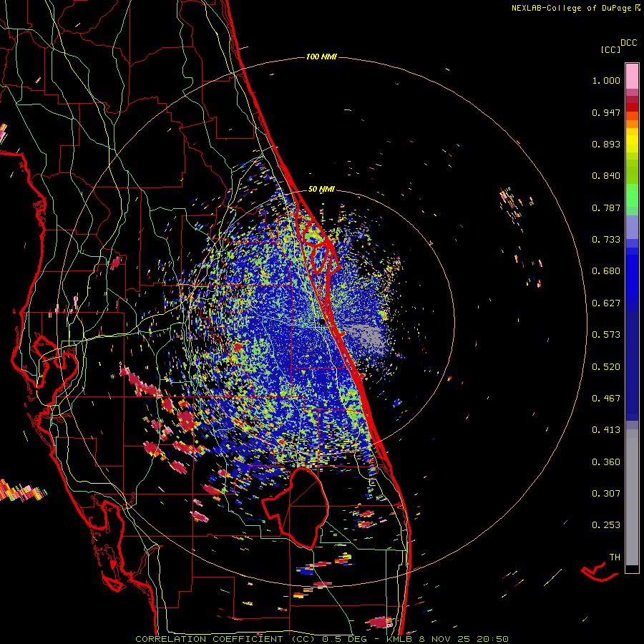Click the 0.520 scale label
The height and width of the screenshot is (644, 644).
point(606,367)
